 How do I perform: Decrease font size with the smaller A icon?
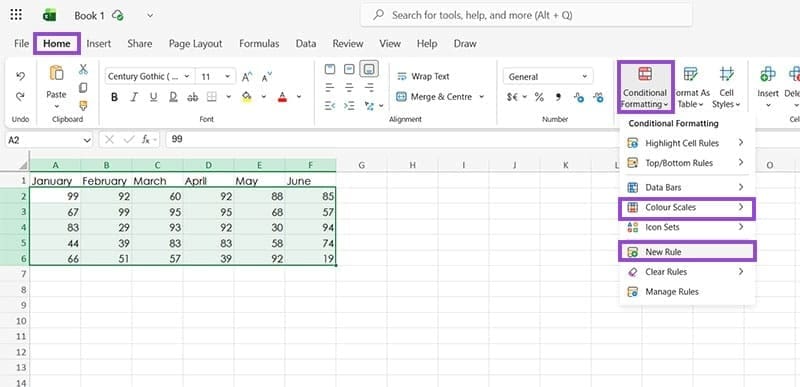(266, 77)
